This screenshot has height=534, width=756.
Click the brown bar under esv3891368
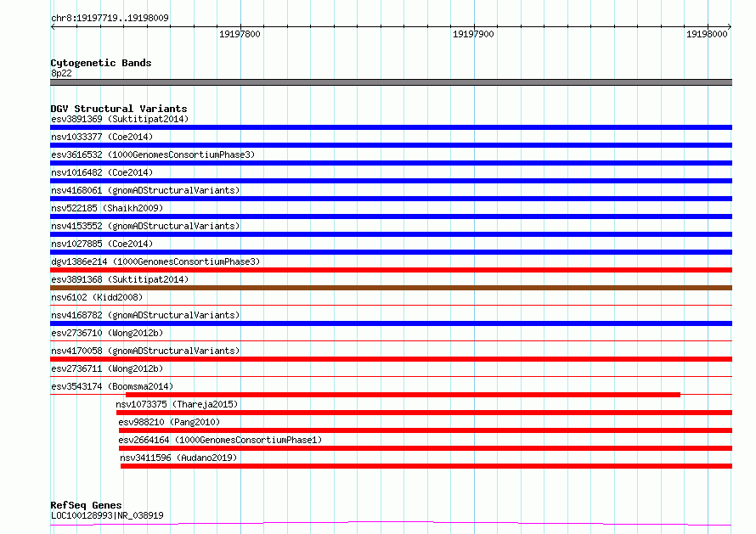[x=391, y=288]
